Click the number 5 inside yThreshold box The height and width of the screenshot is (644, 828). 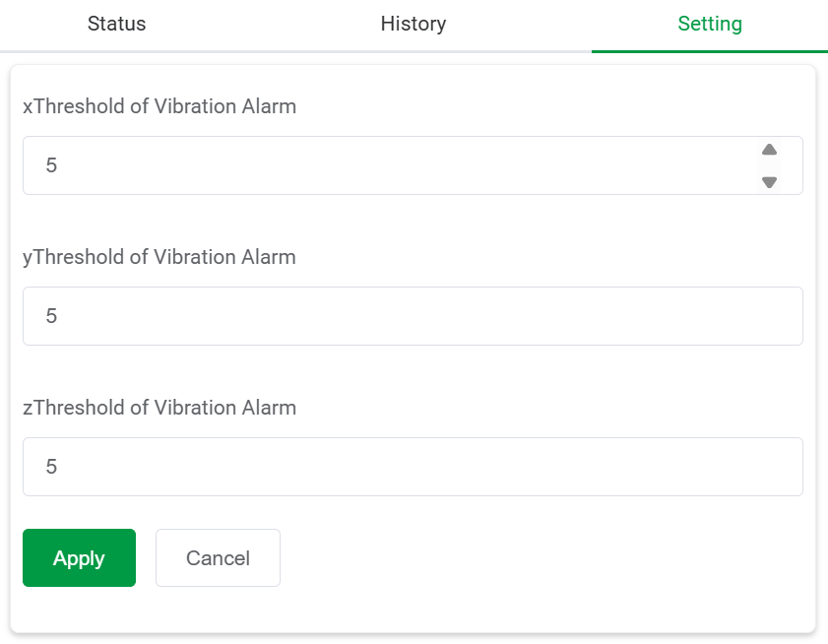(x=52, y=316)
